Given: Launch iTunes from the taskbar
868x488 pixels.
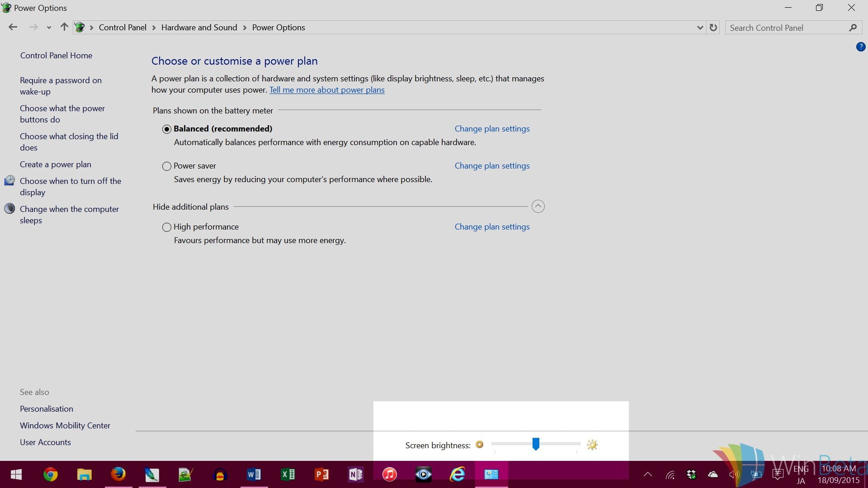Looking at the screenshot, I should tap(390, 474).
